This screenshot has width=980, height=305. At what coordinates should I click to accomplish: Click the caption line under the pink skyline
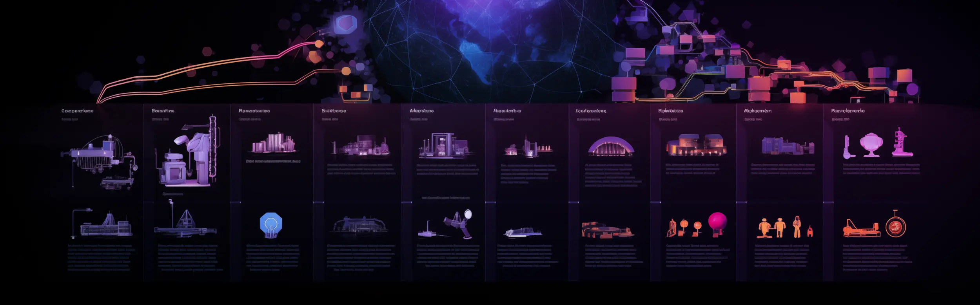[273, 161]
